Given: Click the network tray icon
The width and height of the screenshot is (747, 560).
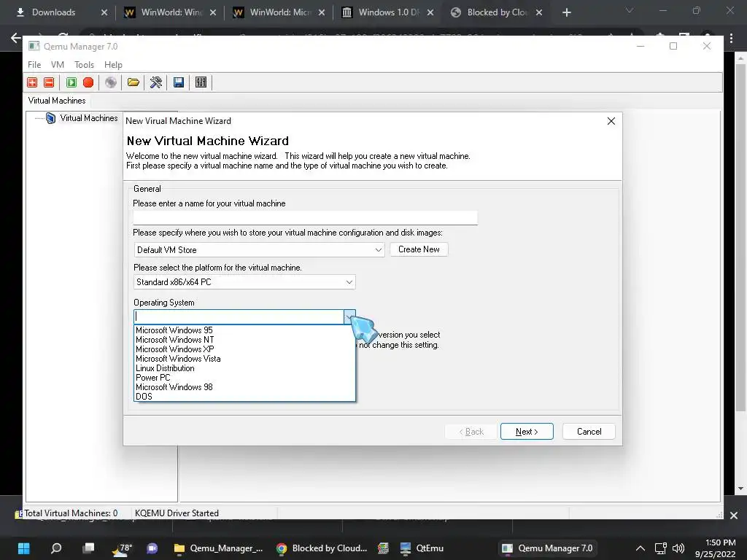Looking at the screenshot, I should (x=660, y=548).
